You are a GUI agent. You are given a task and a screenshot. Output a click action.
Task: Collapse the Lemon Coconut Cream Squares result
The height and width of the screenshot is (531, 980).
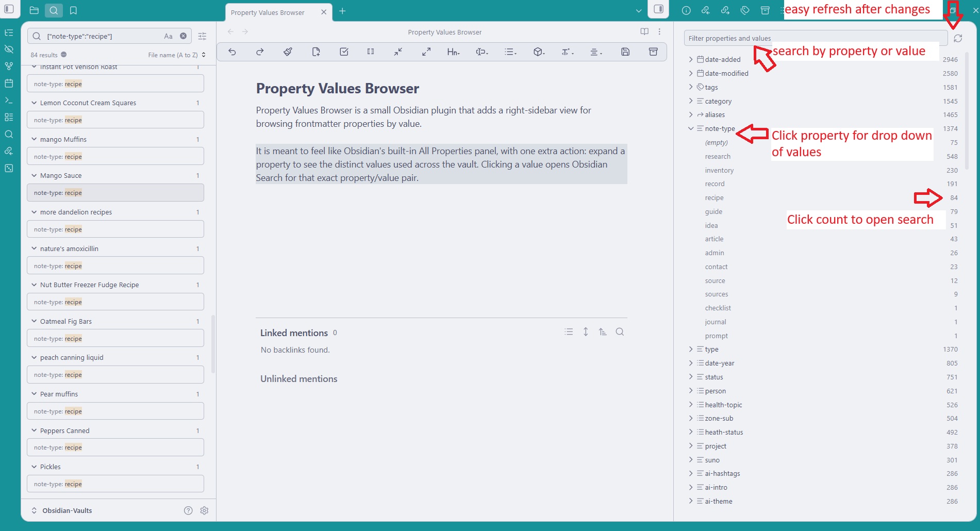(34, 103)
